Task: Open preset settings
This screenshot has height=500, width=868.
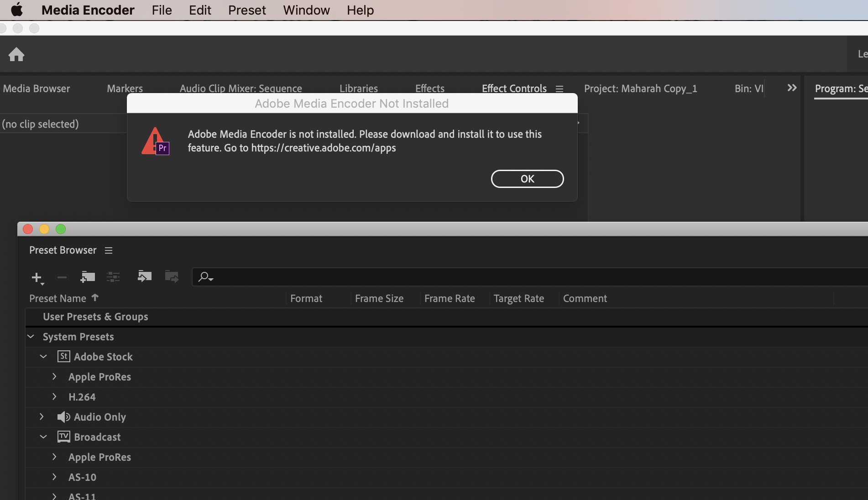Action: click(113, 277)
